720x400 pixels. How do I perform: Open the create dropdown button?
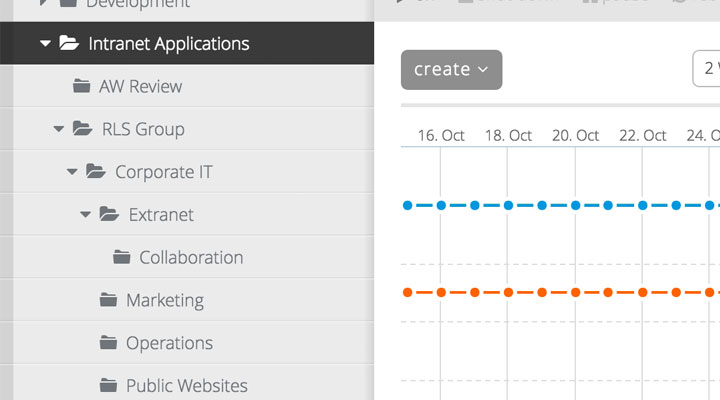(x=451, y=70)
